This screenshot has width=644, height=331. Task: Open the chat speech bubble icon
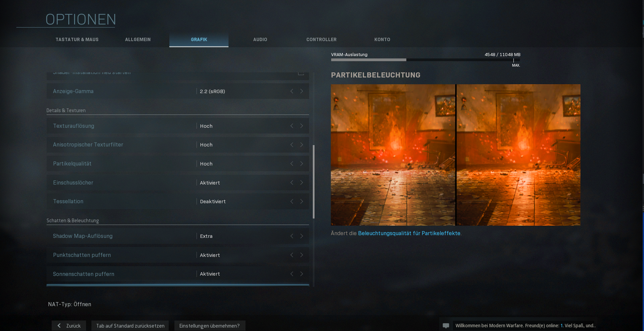(446, 326)
